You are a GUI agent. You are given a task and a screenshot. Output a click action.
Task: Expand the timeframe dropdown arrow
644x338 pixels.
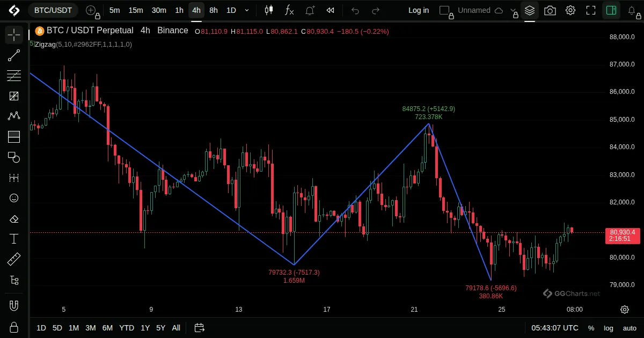(x=247, y=10)
